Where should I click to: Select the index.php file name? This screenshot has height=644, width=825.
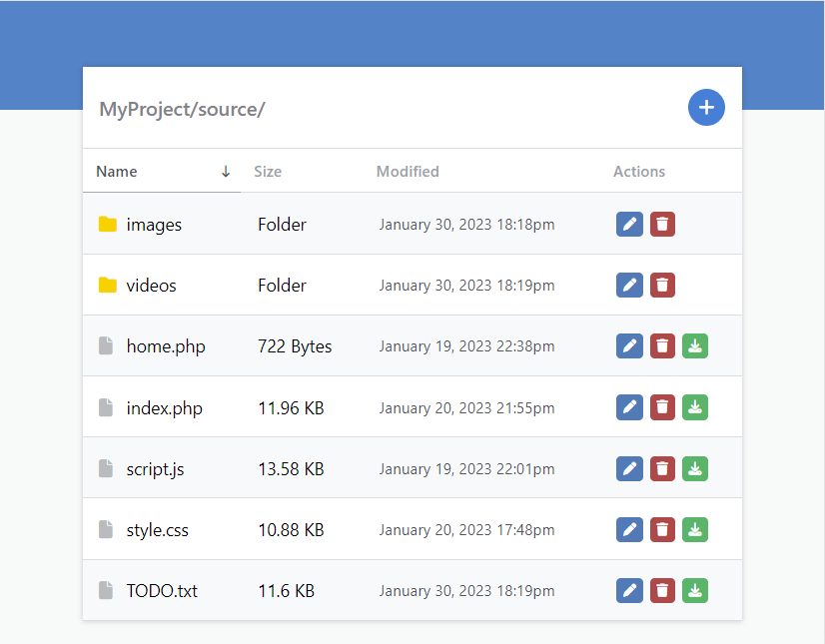(x=165, y=406)
